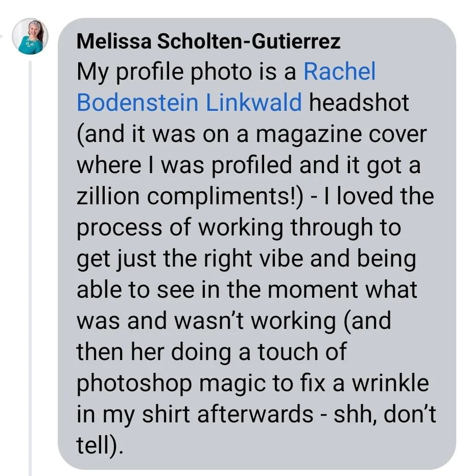
Task: Open Melissa Scholten-Gutierrez's profile picture
Action: pos(30,36)
